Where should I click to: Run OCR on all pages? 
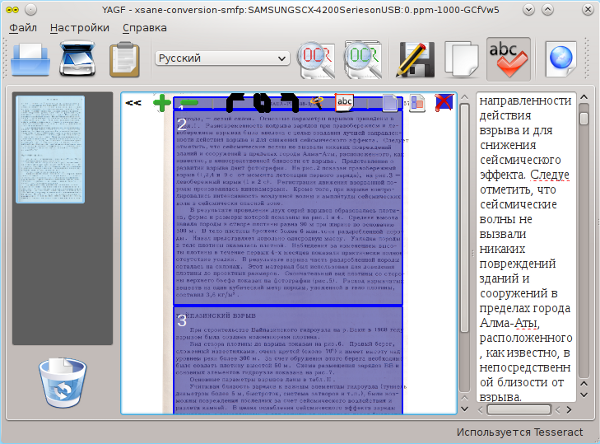pos(364,61)
